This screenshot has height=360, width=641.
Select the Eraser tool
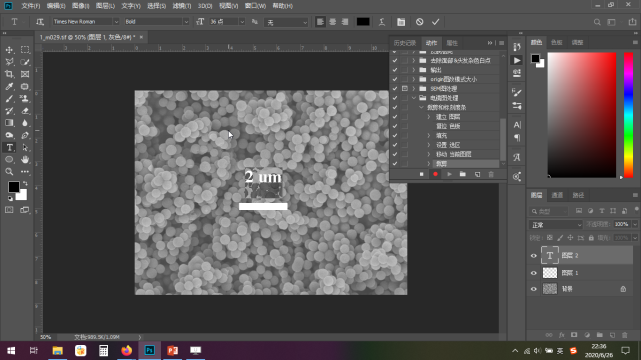pyautogui.click(x=25, y=111)
